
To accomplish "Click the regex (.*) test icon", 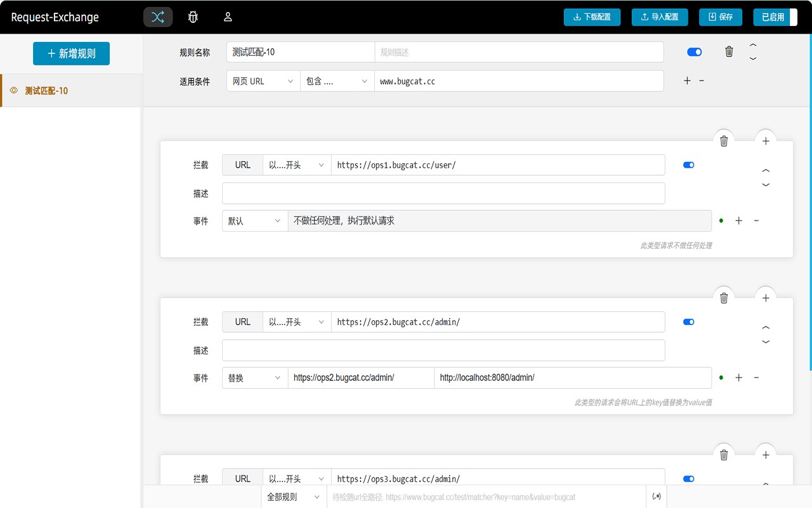I will click(x=657, y=497).
